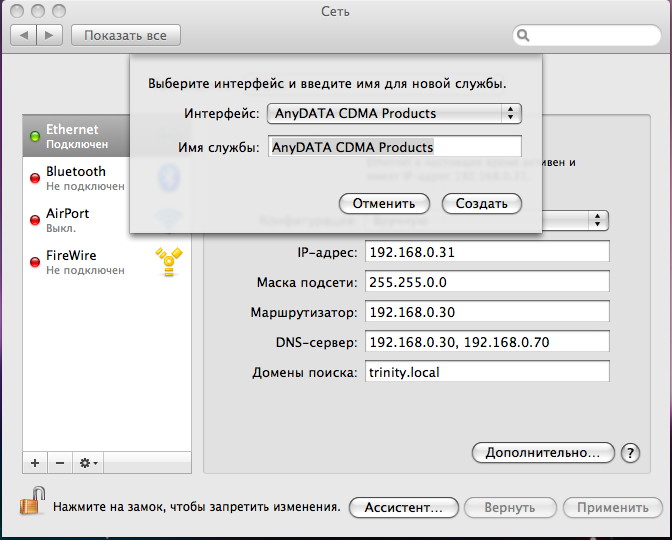Click the minus button to remove service
Image resolution: width=672 pixels, height=540 pixels.
[x=60, y=463]
